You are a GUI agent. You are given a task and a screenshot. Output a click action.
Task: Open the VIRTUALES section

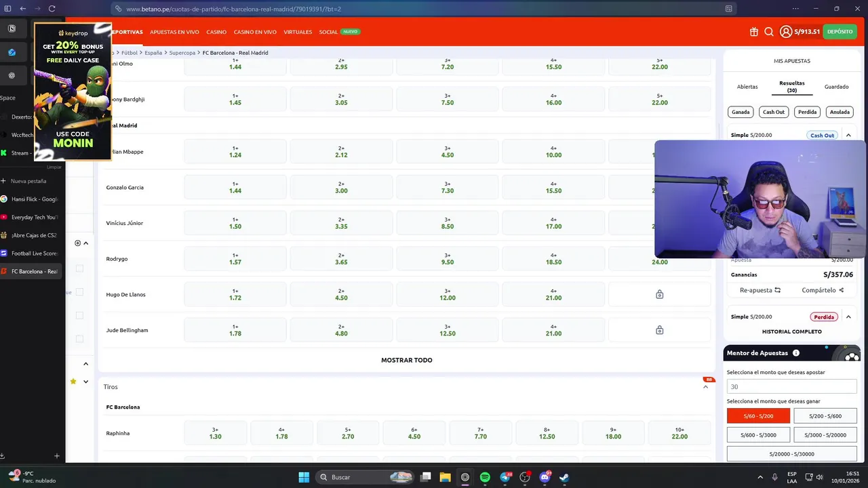click(x=298, y=32)
